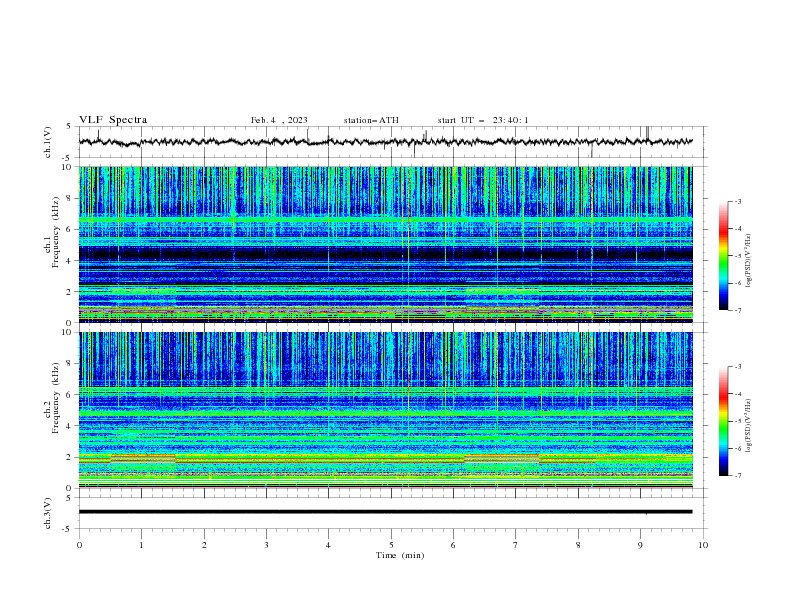Click the "-3" tick on ch.1 colorbar
The width and height of the screenshot is (792, 612).
coord(738,201)
